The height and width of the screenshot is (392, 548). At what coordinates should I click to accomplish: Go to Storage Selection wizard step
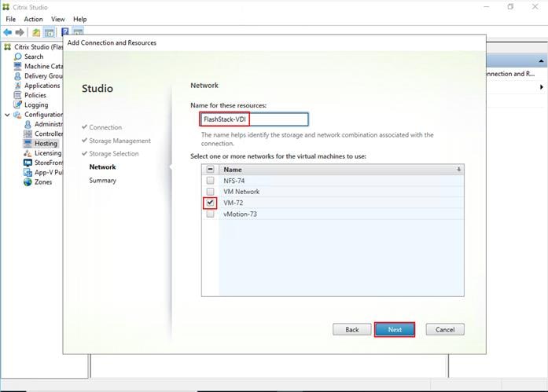(x=113, y=154)
